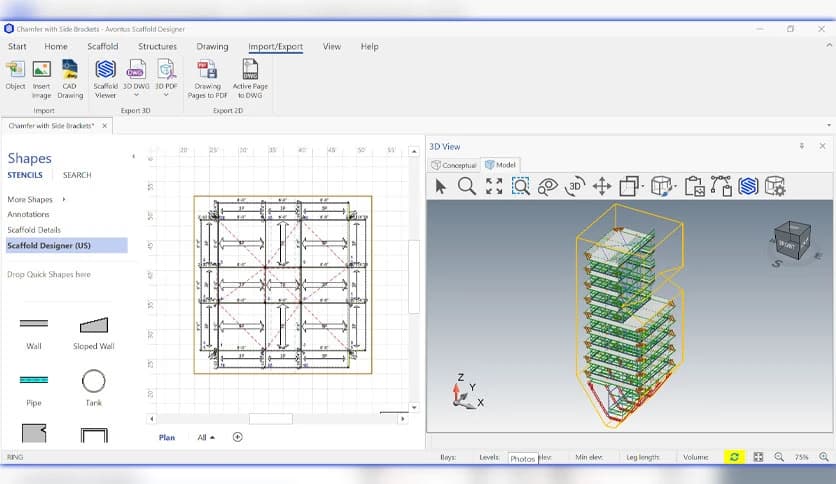Zoom out with status bar minus magnifier
The height and width of the screenshot is (484, 836).
(779, 457)
